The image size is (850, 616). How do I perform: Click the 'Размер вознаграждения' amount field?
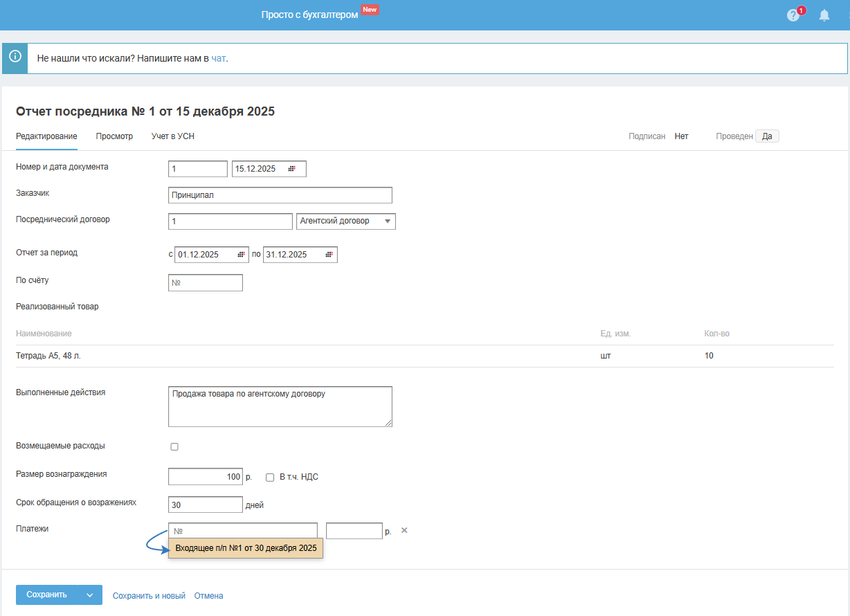(x=206, y=477)
